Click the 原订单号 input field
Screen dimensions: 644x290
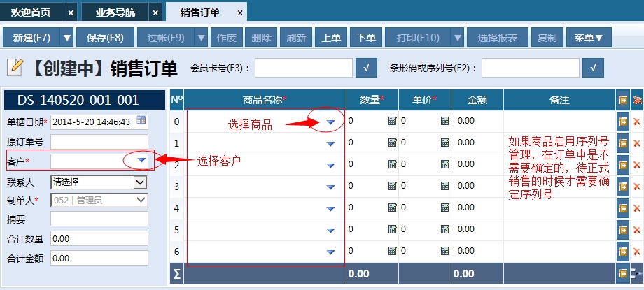99,142
